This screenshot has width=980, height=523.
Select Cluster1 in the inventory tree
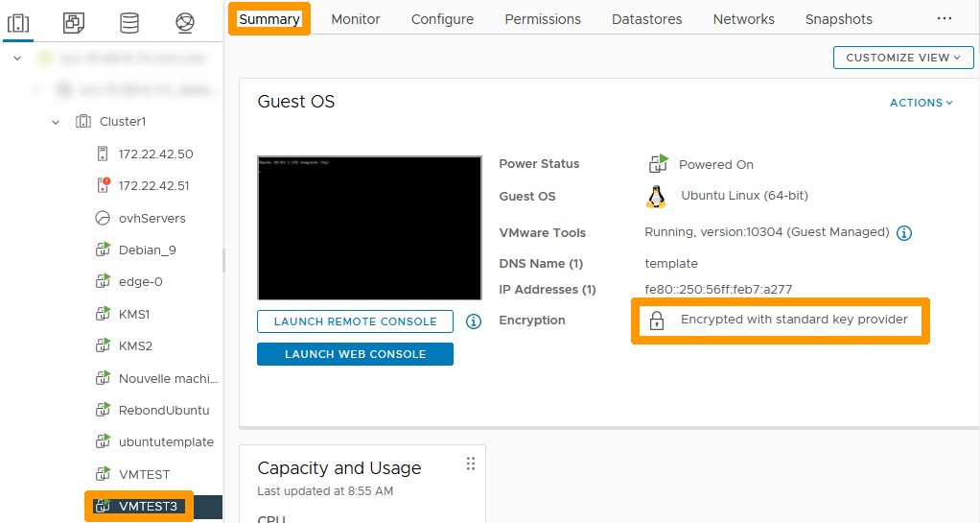click(123, 121)
